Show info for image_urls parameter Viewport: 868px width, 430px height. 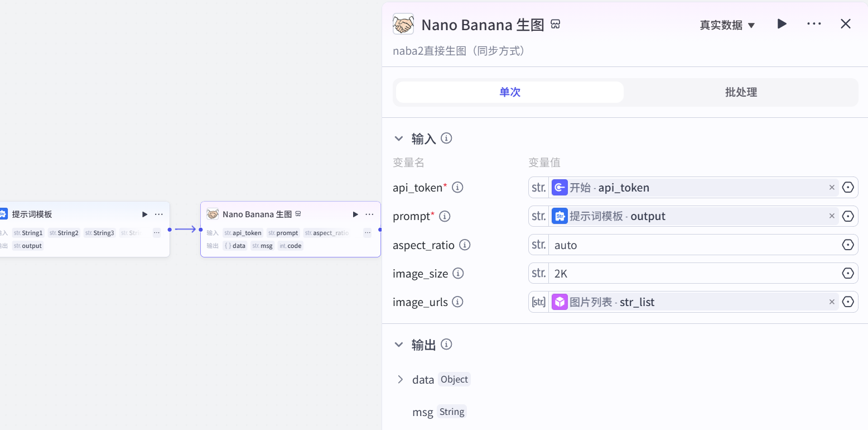point(457,302)
